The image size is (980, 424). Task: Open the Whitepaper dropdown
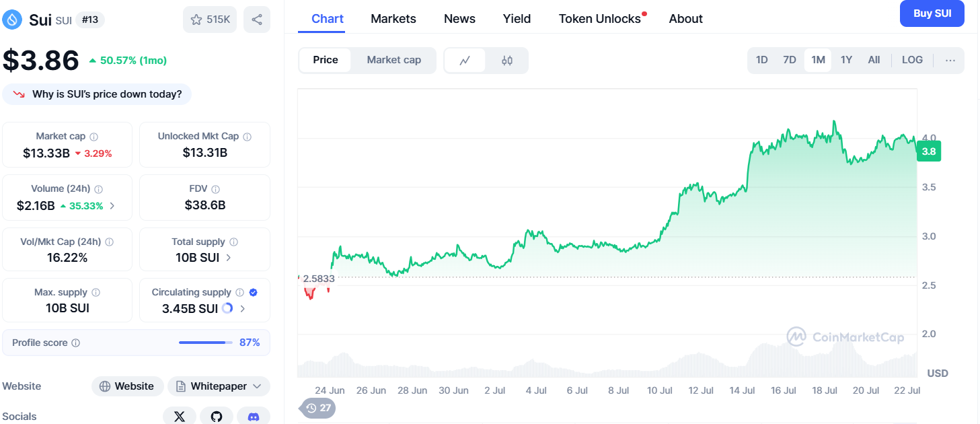(x=219, y=386)
